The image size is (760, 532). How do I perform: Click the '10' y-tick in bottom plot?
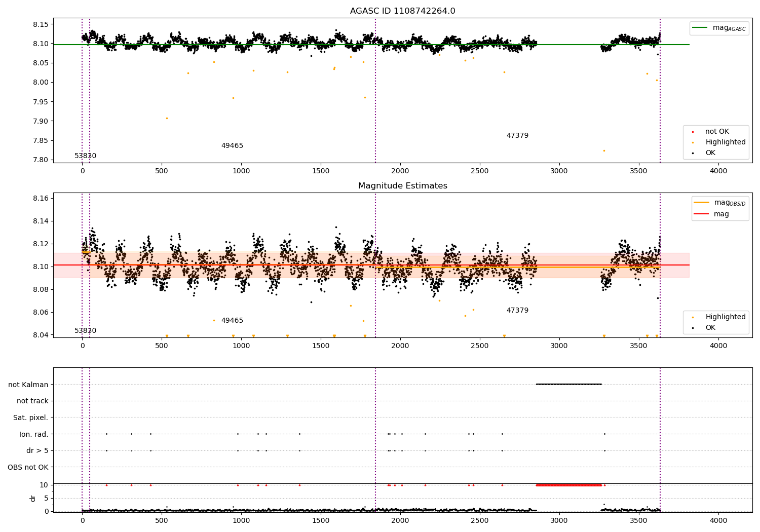44,485
